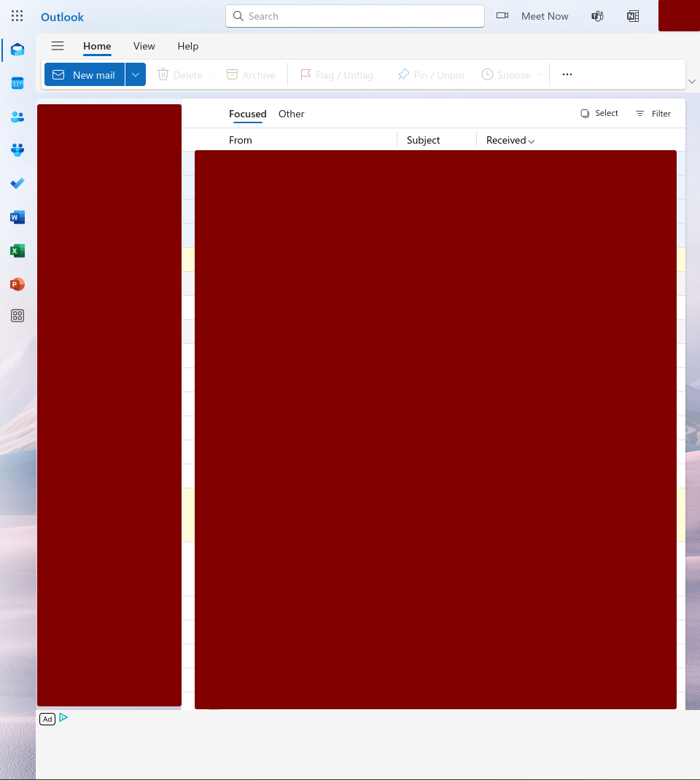
Task: Open the Filter options
Action: pos(653,113)
